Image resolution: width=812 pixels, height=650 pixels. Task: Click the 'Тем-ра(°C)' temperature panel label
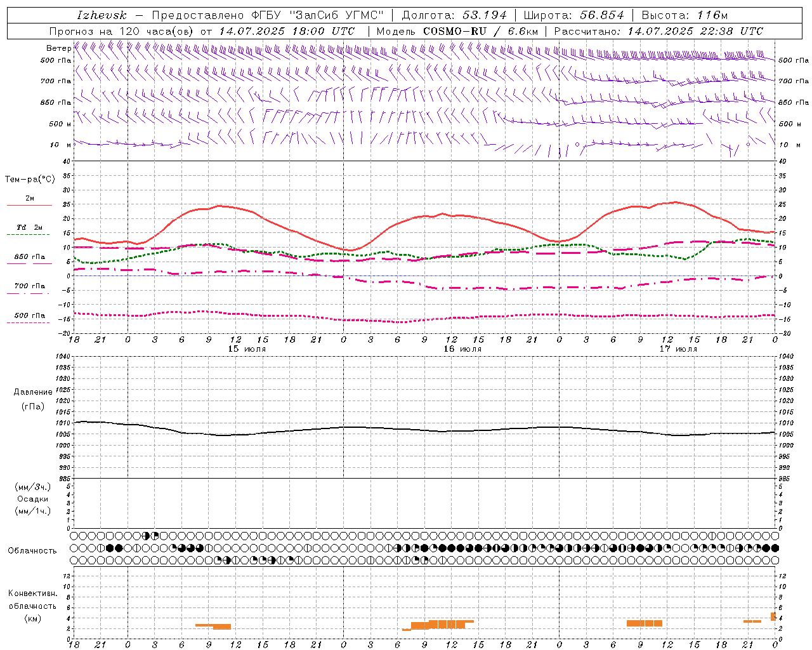pyautogui.click(x=30, y=180)
